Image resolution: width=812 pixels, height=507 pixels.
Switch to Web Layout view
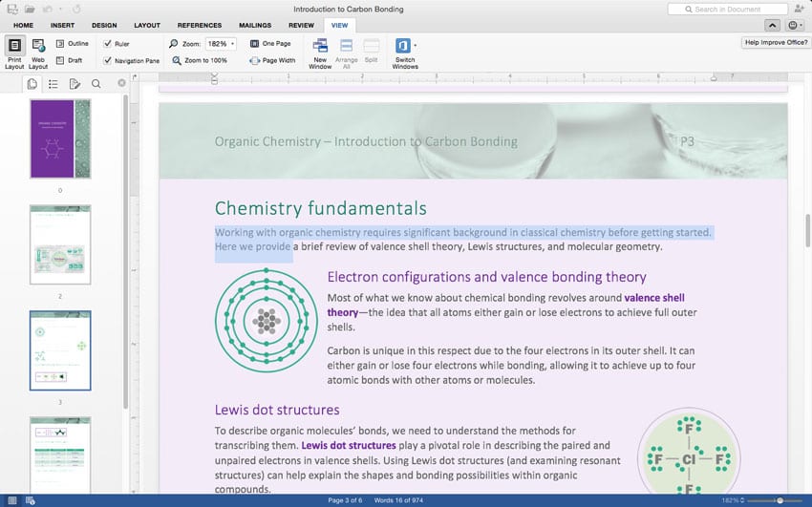(x=38, y=52)
